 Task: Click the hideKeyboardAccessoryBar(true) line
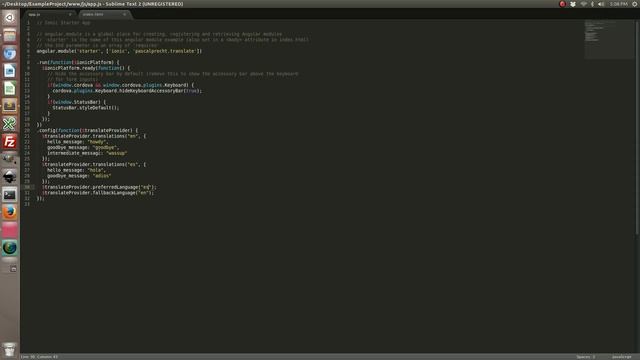(x=127, y=91)
